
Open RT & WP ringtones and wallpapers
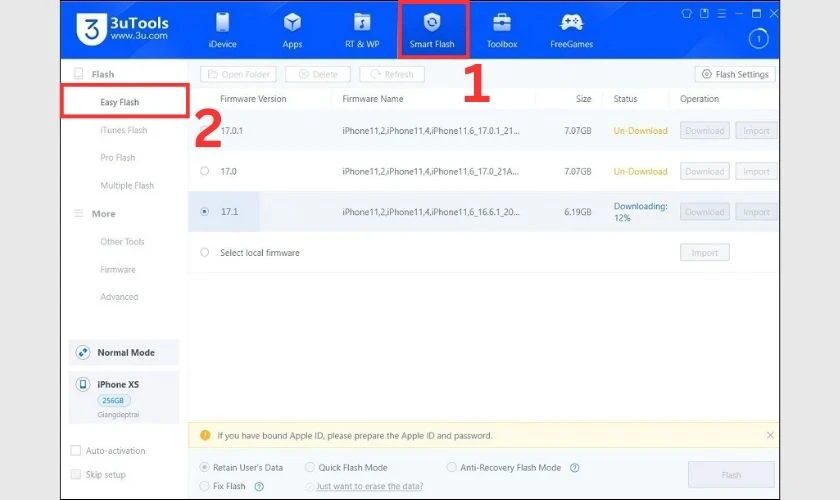point(362,30)
